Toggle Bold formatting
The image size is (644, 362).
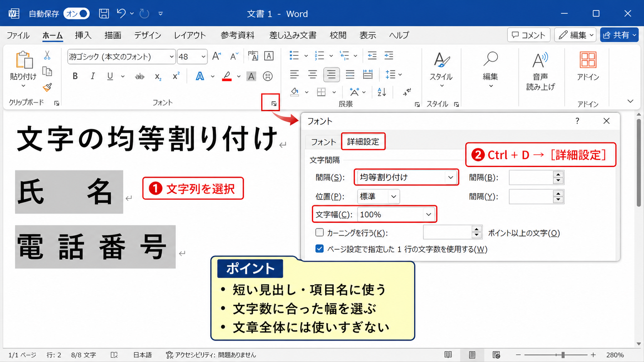(75, 76)
